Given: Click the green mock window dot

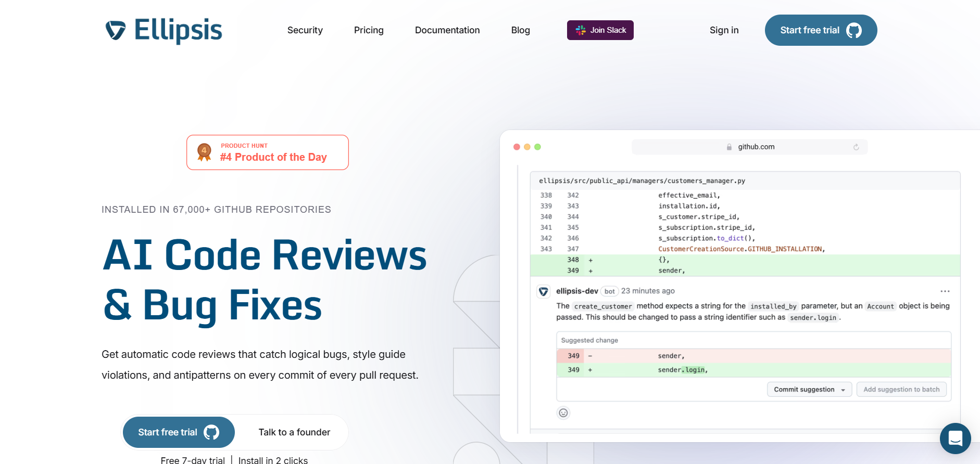Looking at the screenshot, I should 537,147.
